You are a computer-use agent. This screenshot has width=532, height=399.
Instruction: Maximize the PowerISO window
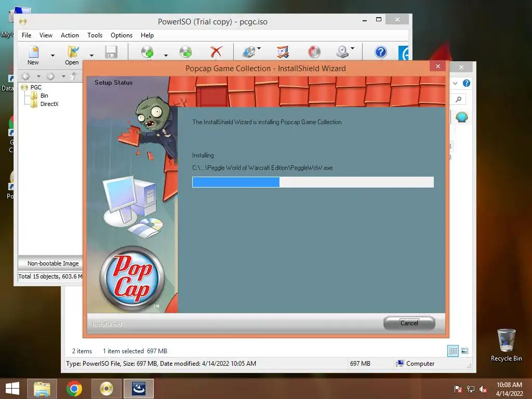[x=379, y=20]
